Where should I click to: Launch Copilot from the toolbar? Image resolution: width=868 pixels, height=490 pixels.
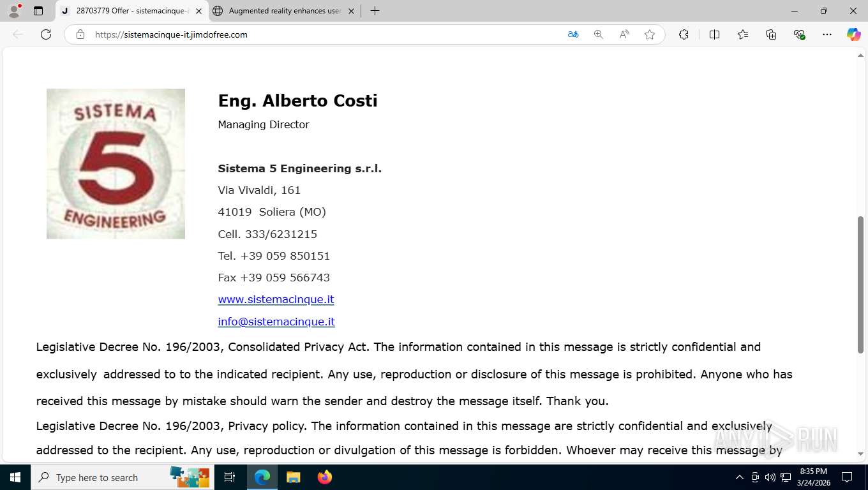pyautogui.click(x=853, y=34)
